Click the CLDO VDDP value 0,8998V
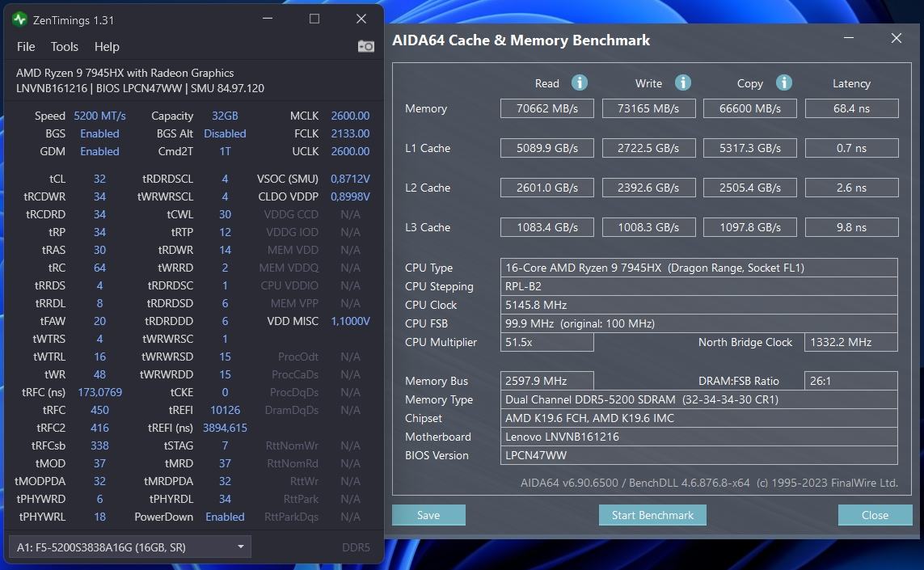Screen dimensions: 924x570 [350, 196]
